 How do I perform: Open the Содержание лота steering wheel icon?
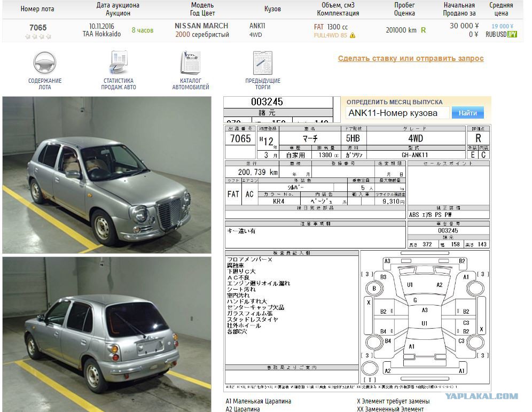(x=45, y=63)
